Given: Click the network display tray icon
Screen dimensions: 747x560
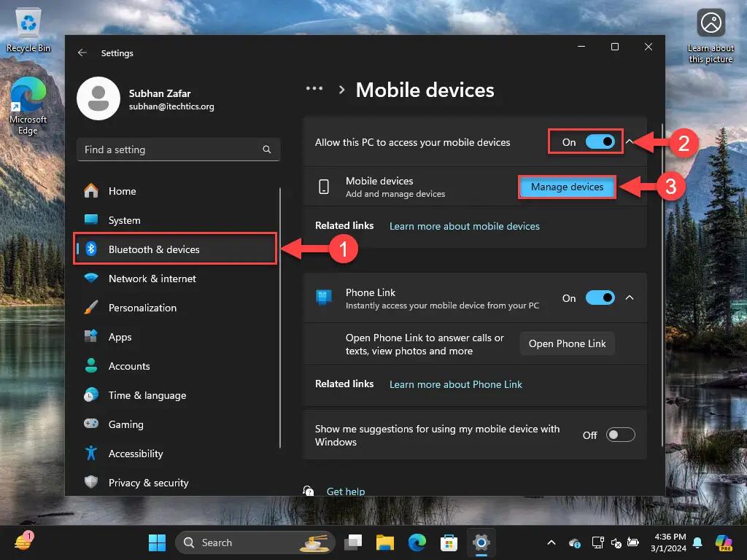Looking at the screenshot, I should [597, 542].
